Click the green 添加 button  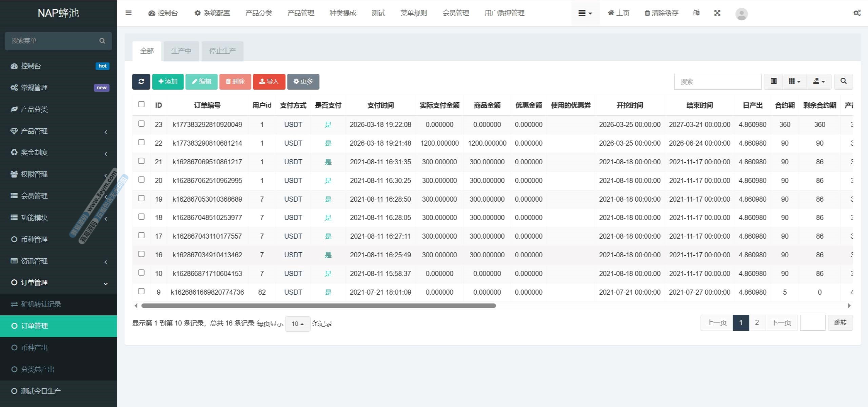pyautogui.click(x=168, y=81)
